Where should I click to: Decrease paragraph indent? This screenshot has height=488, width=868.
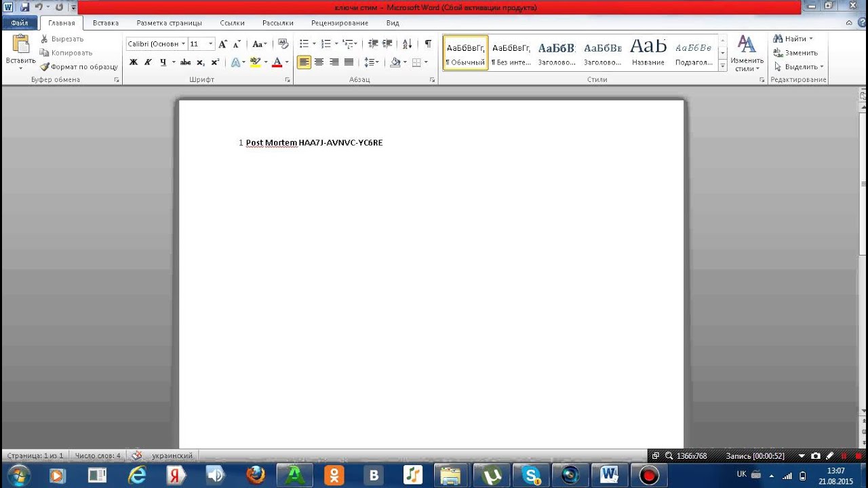click(372, 43)
